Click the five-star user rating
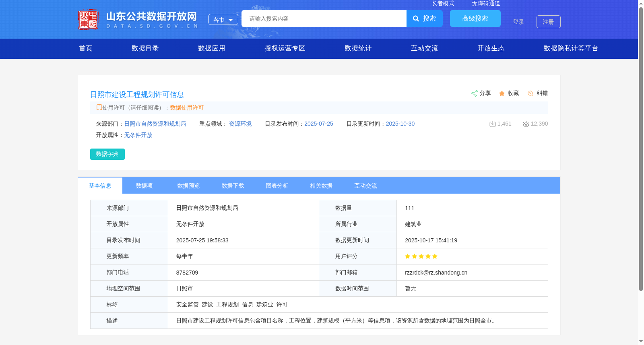The width and height of the screenshot is (644, 345). 421,256
